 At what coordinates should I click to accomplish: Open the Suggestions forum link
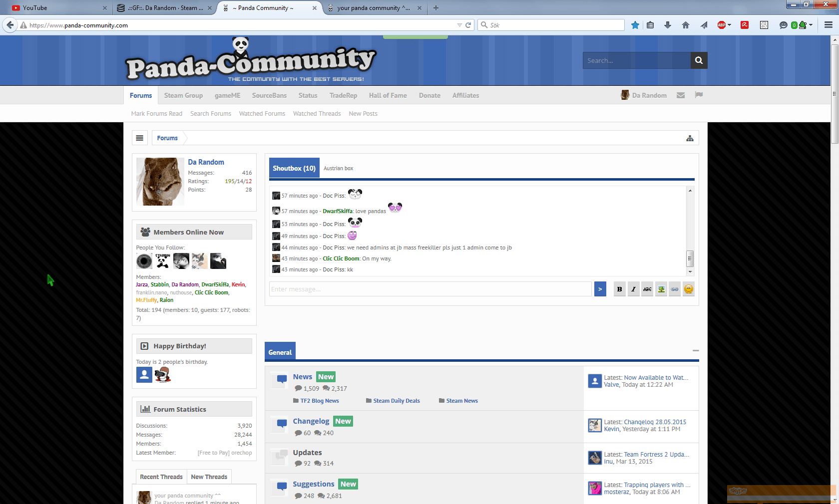[313, 484]
